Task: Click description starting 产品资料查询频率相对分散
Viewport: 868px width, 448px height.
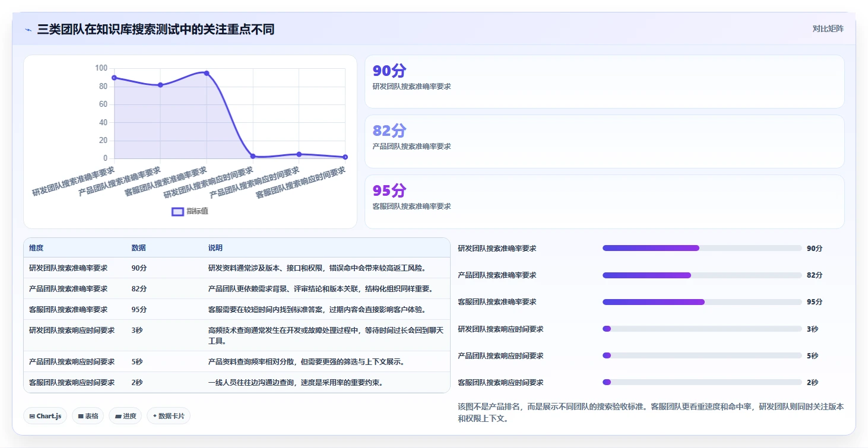Action: point(306,362)
